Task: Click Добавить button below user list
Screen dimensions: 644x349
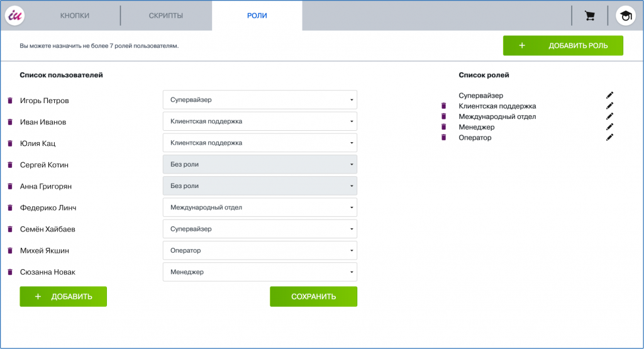Action: point(64,297)
